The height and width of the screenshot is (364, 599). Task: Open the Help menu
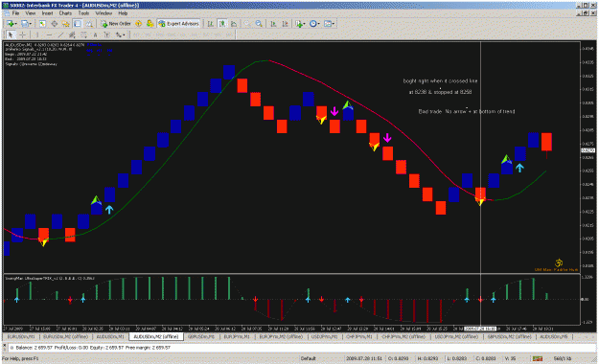click(x=123, y=13)
